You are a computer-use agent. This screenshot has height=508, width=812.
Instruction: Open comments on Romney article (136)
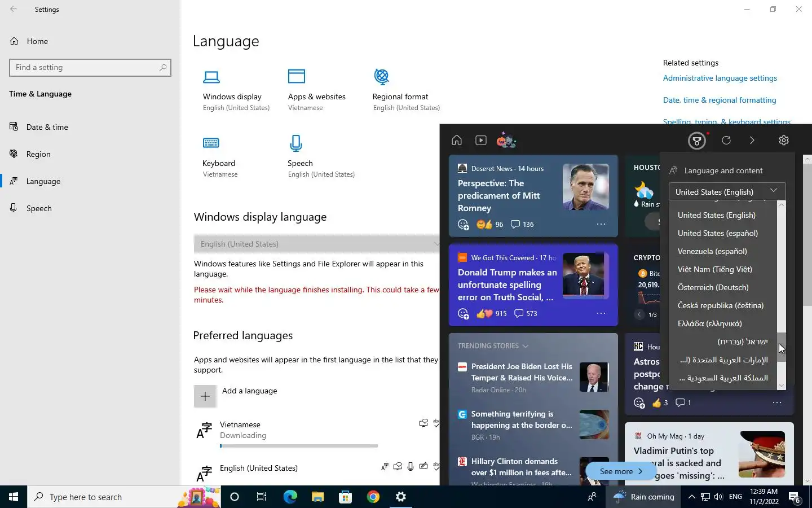click(522, 224)
